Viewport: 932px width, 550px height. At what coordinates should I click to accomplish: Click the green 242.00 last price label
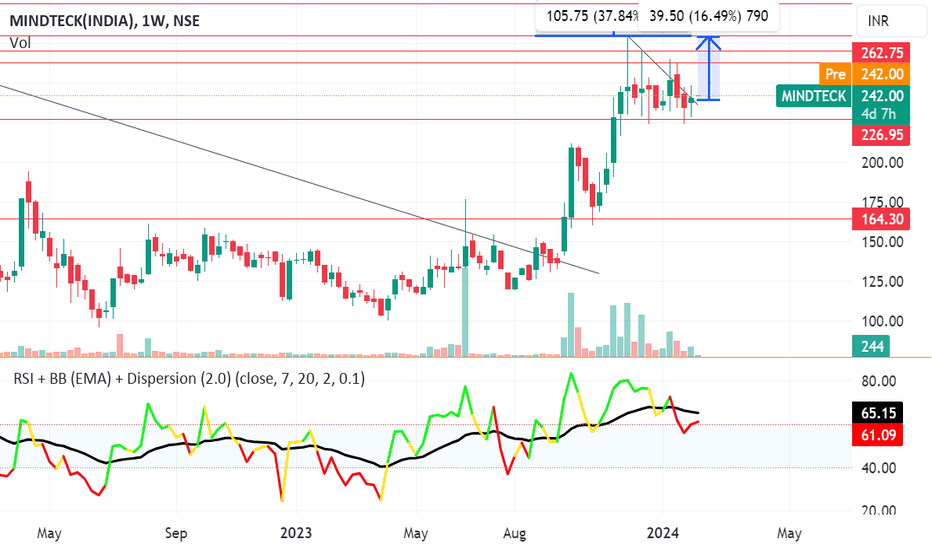(882, 96)
